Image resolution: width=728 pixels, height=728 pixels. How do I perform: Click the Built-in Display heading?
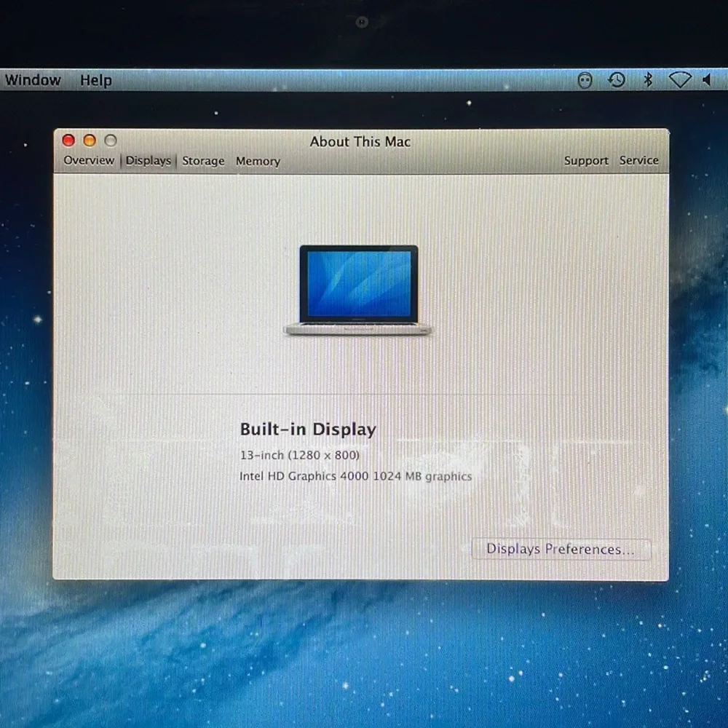(x=308, y=430)
